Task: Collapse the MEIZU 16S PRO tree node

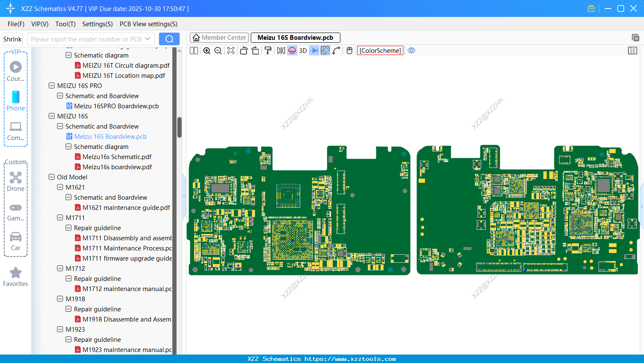Action: point(52,86)
